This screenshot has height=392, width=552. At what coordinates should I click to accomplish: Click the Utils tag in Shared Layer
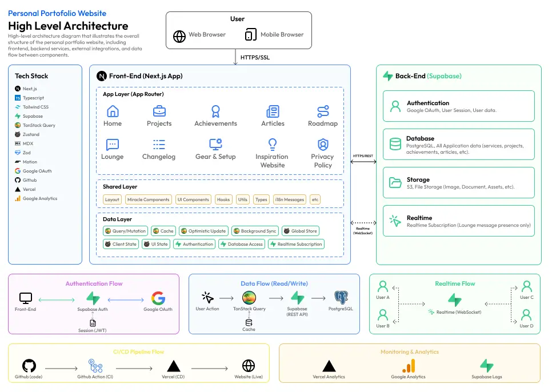click(242, 199)
